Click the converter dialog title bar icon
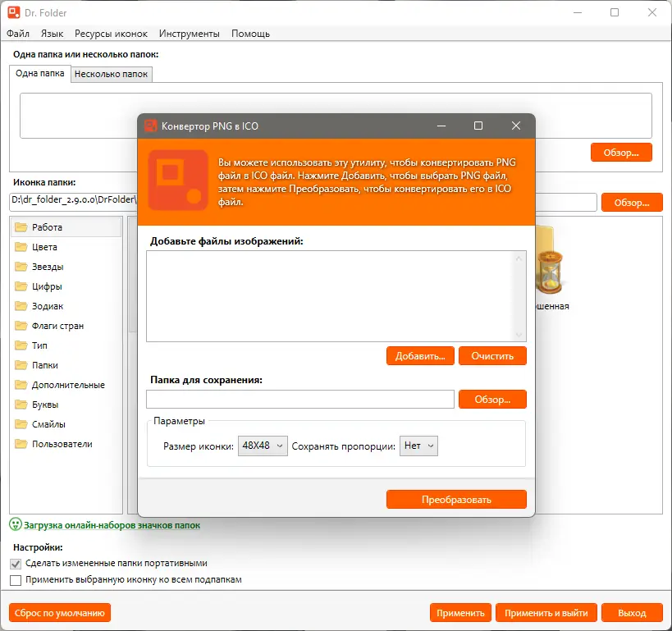 click(x=150, y=126)
